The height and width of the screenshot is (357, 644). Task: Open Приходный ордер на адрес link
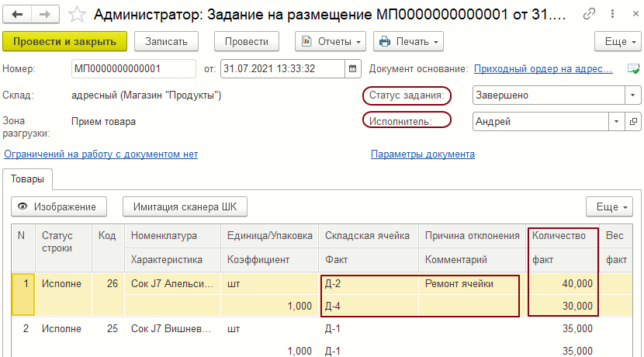click(x=543, y=69)
